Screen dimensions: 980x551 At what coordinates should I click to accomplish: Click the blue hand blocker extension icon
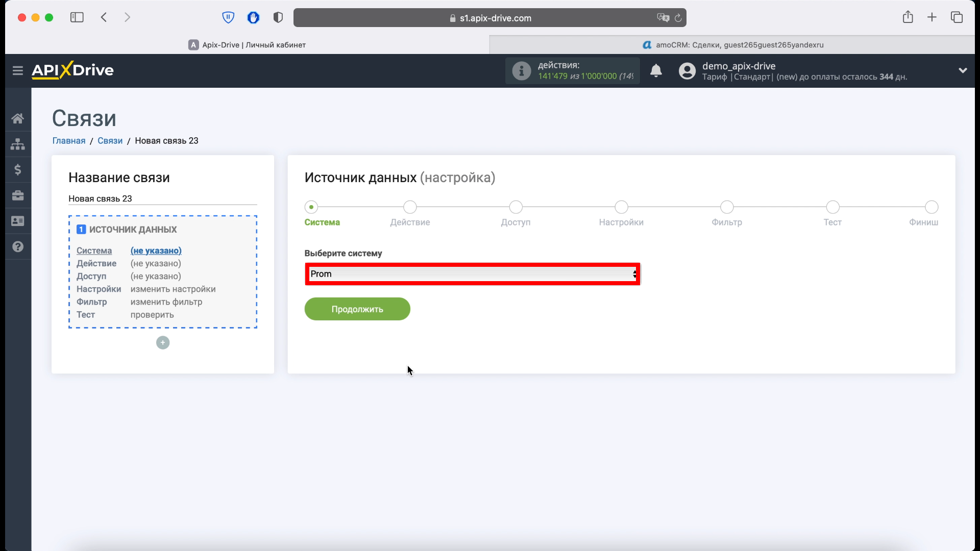(x=253, y=18)
